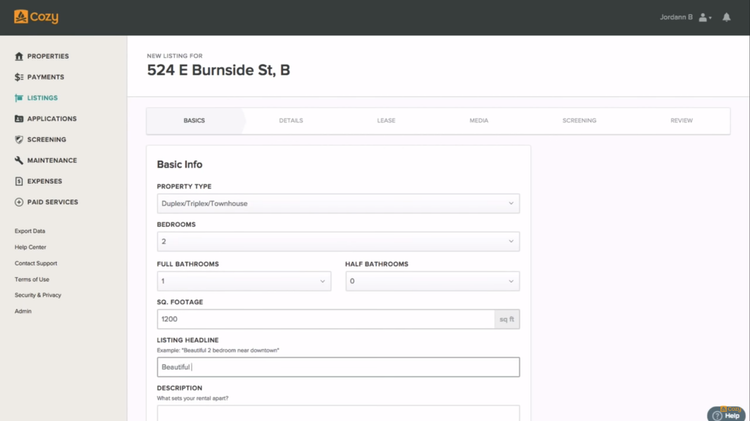750x421 pixels.
Task: Click the Export Data link
Action: pos(30,231)
